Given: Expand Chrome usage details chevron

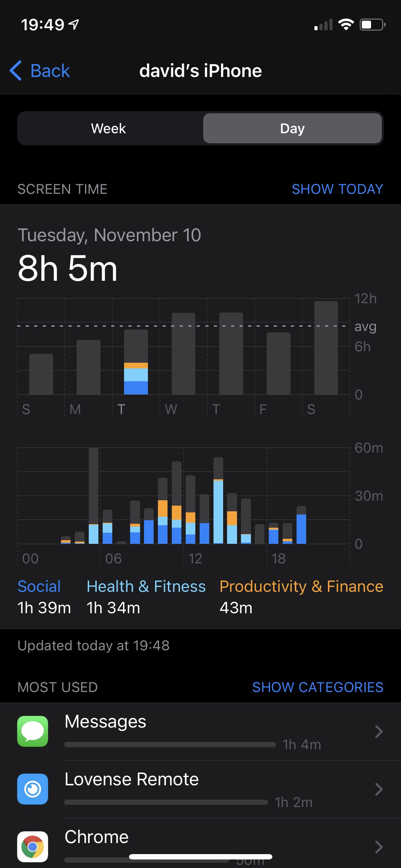Looking at the screenshot, I should click(x=379, y=847).
